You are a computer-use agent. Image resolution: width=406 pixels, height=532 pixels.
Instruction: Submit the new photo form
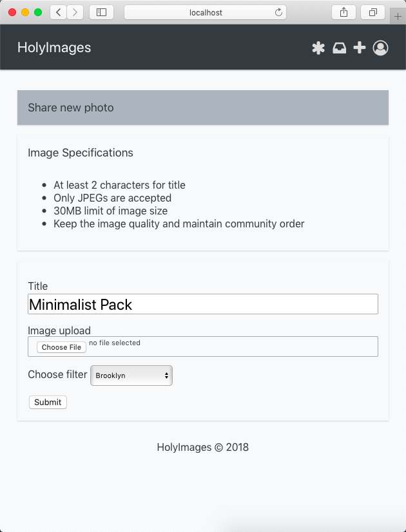[48, 403]
